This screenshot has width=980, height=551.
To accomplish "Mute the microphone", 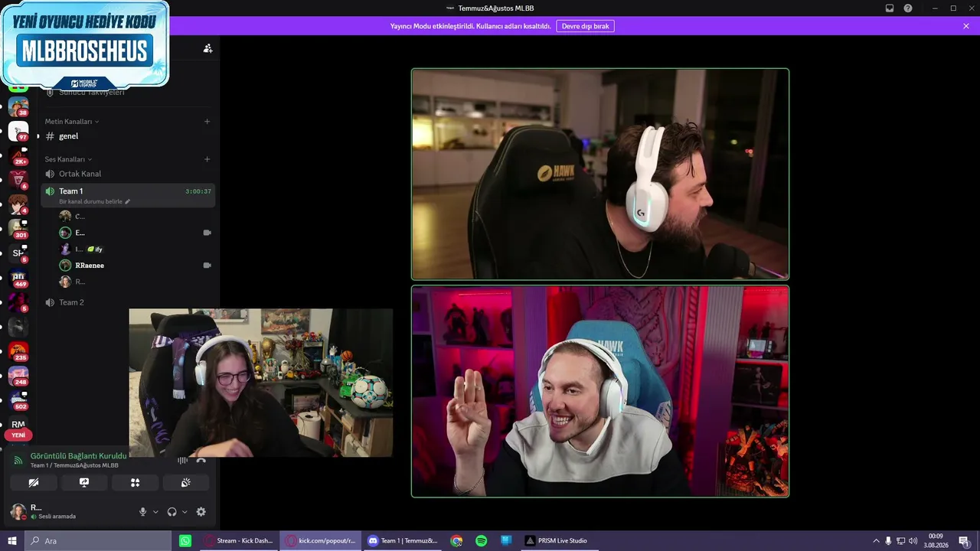I will [x=142, y=512].
